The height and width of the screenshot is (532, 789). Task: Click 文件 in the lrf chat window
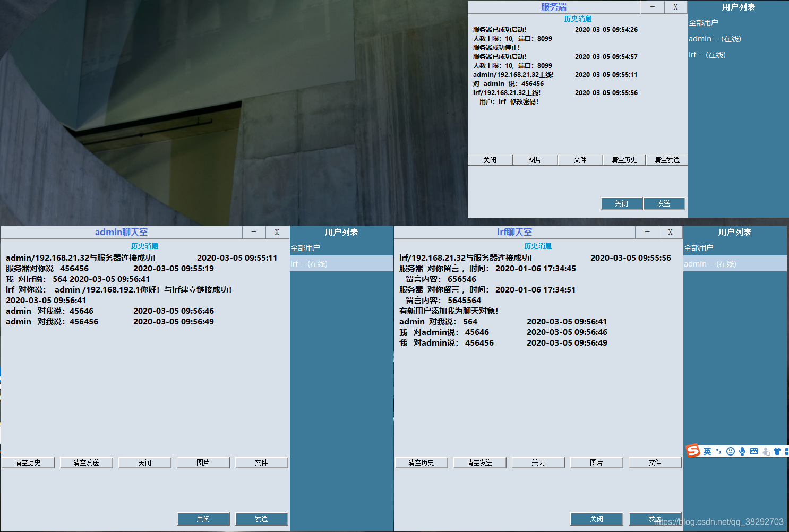pos(655,462)
